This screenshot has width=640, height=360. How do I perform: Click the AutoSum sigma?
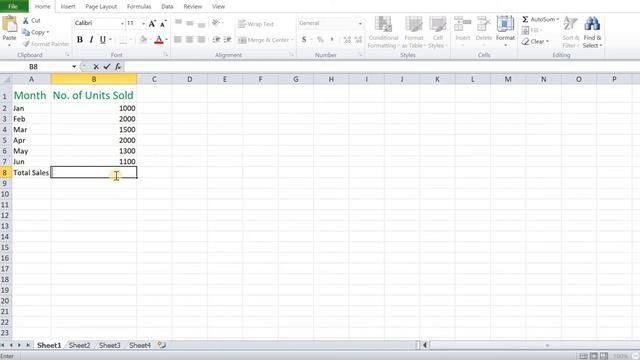[525, 19]
